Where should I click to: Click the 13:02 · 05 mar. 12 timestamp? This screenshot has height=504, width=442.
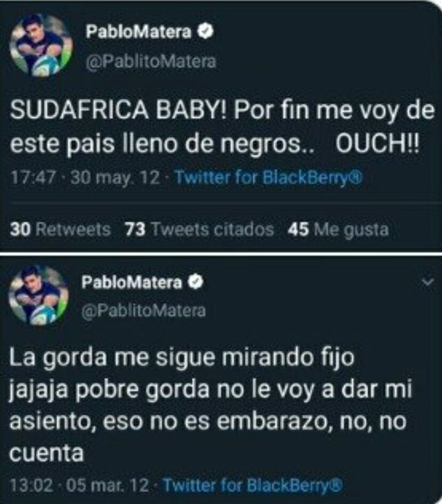[x=79, y=484]
